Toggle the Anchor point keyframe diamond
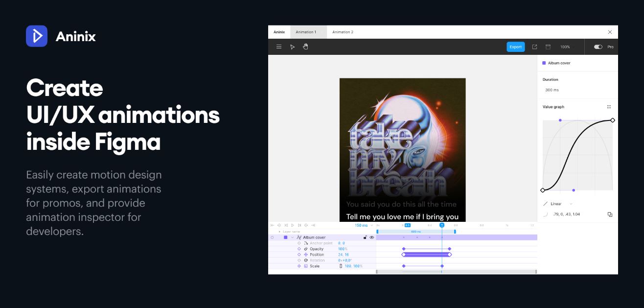644x308 pixels. (299, 243)
